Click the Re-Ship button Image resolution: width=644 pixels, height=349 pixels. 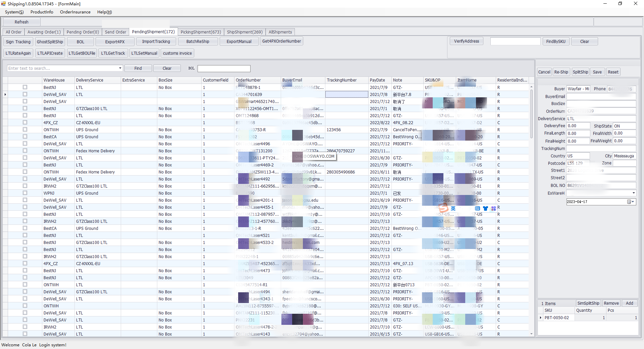(561, 72)
